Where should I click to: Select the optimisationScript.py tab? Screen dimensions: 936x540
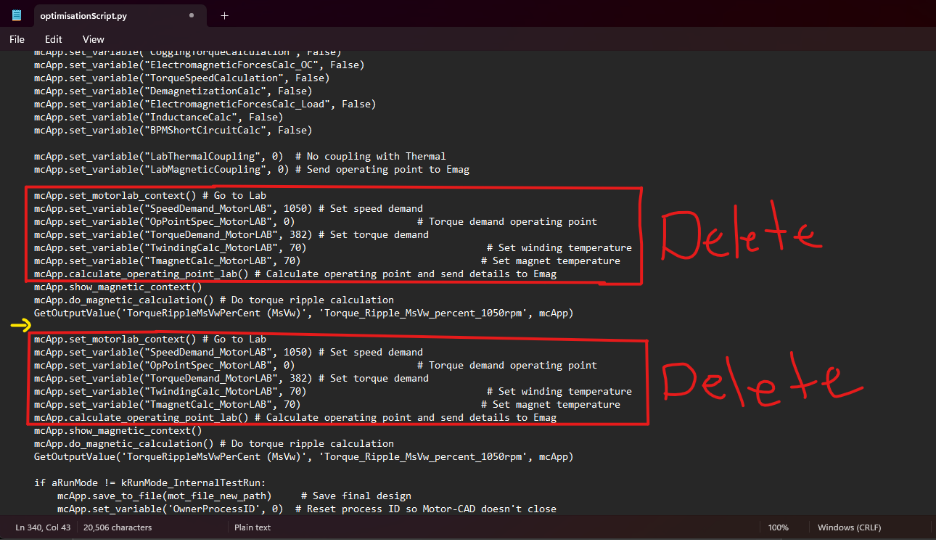96,16
